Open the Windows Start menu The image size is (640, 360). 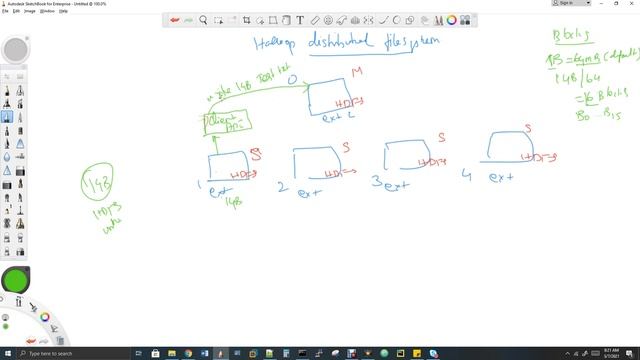click(x=7, y=353)
